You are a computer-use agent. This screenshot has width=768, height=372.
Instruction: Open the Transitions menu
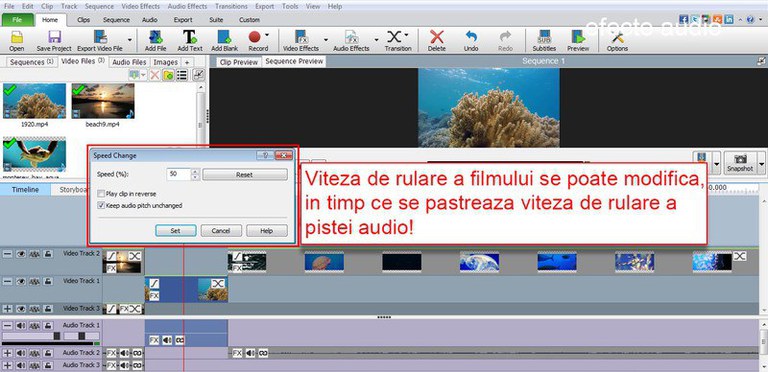[231, 6]
